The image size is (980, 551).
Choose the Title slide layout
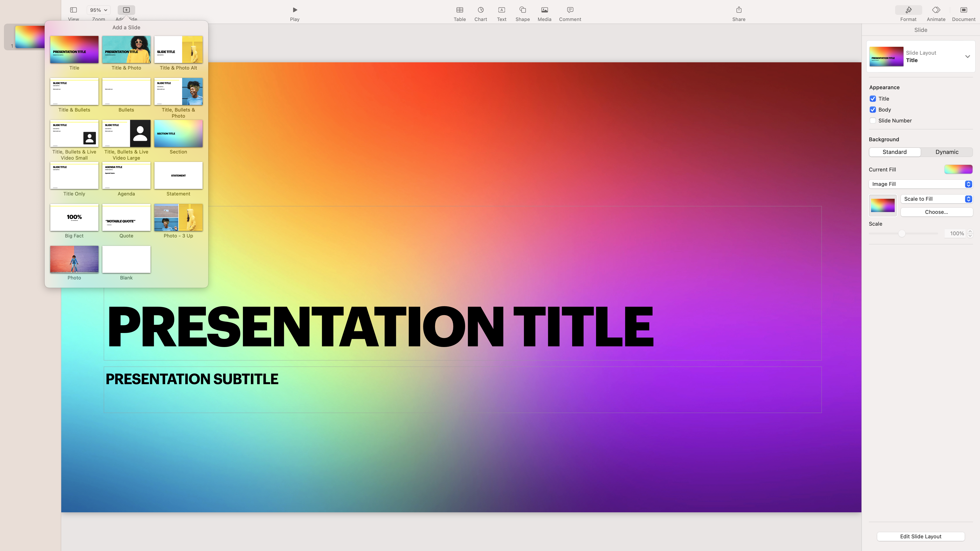[x=74, y=50]
